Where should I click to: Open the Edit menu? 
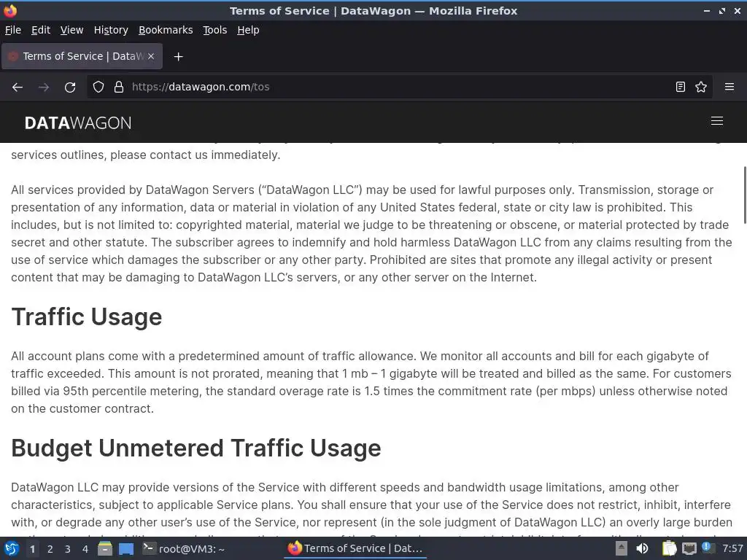[x=41, y=30]
